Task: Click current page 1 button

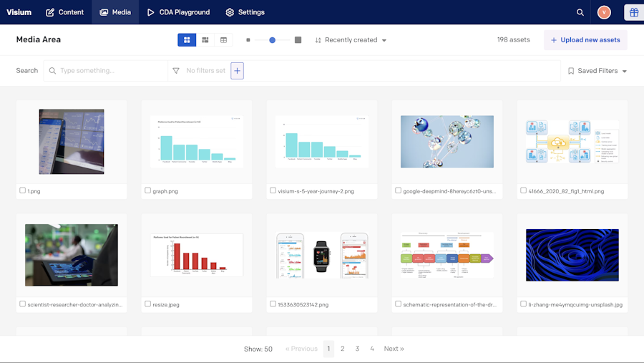Action: (x=328, y=349)
